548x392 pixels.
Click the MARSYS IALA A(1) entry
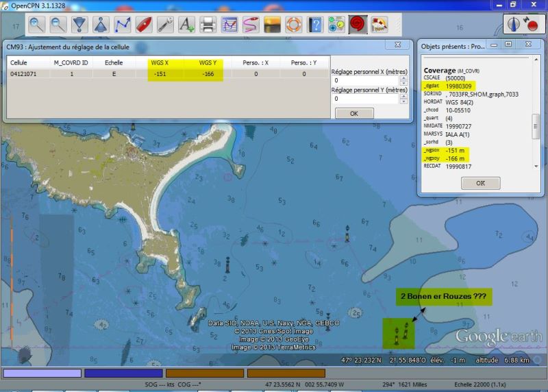pyautogui.click(x=447, y=134)
